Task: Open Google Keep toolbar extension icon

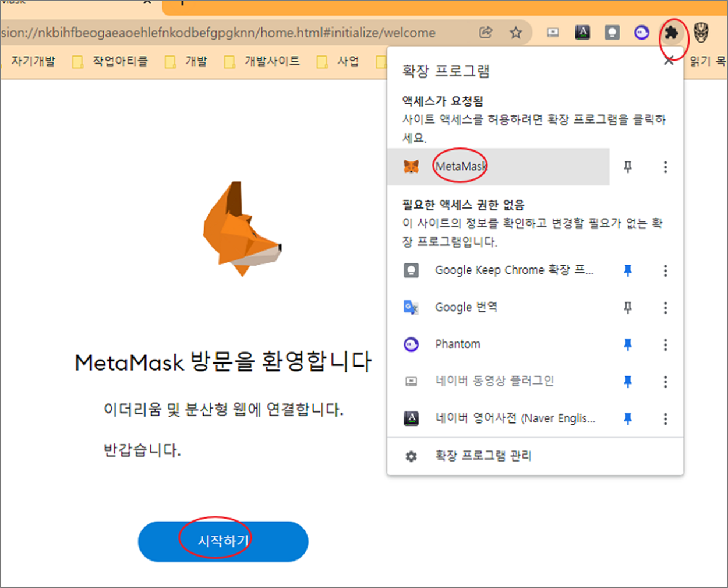Action: click(612, 33)
